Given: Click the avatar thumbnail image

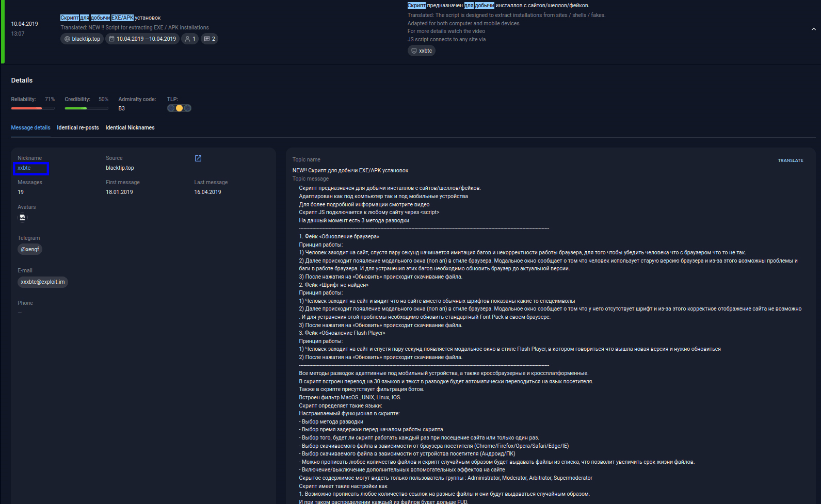Looking at the screenshot, I should 22,218.
